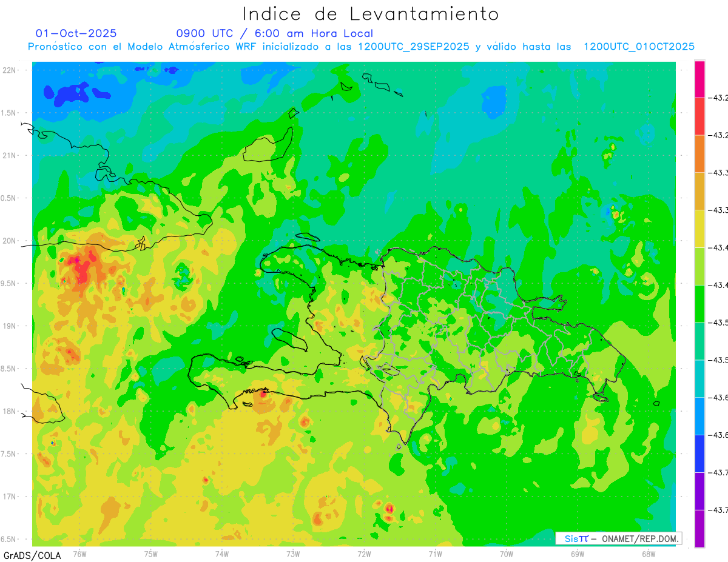728x562 pixels.
Task: Click the '68W' longitude axis label
Action: coord(649,554)
